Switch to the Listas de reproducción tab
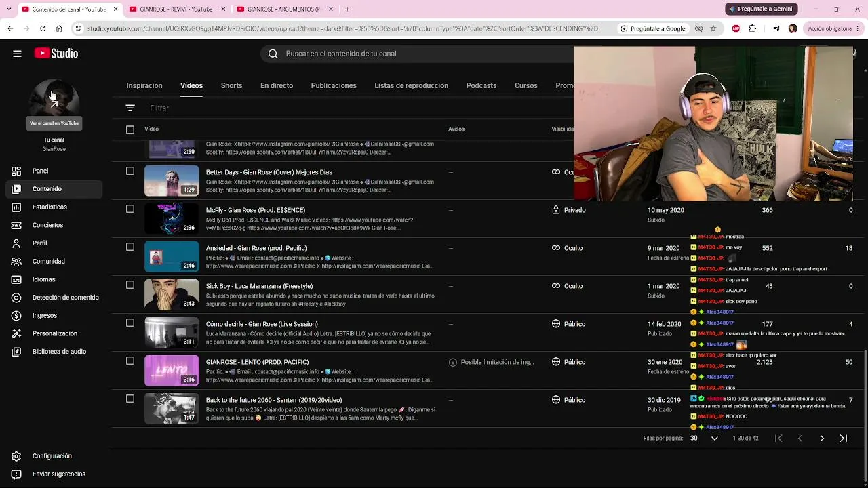This screenshot has height=488, width=868. point(411,86)
